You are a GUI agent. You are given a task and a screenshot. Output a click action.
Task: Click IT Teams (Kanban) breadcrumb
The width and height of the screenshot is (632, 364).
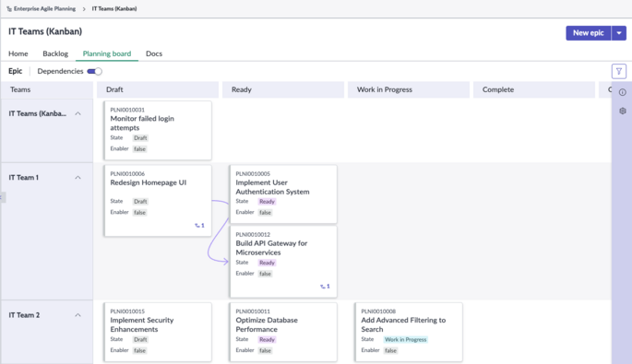[114, 9]
